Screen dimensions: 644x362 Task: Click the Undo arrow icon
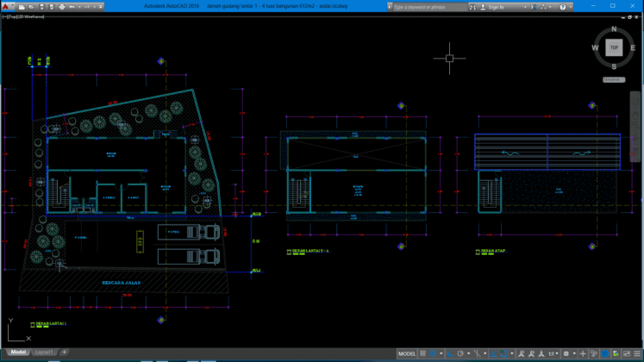[x=73, y=6]
